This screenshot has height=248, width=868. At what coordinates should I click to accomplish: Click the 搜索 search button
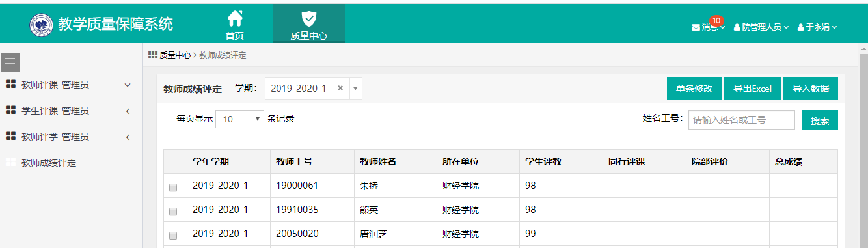pos(820,120)
